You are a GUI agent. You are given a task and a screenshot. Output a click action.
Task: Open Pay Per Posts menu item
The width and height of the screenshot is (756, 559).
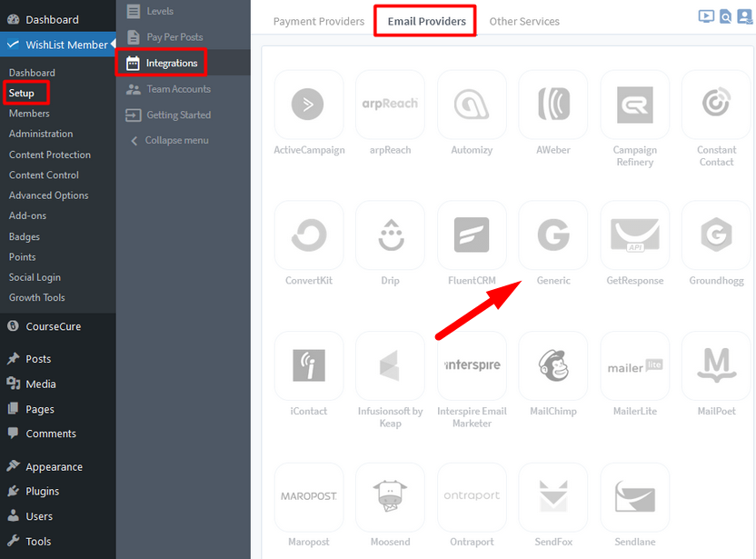(184, 36)
